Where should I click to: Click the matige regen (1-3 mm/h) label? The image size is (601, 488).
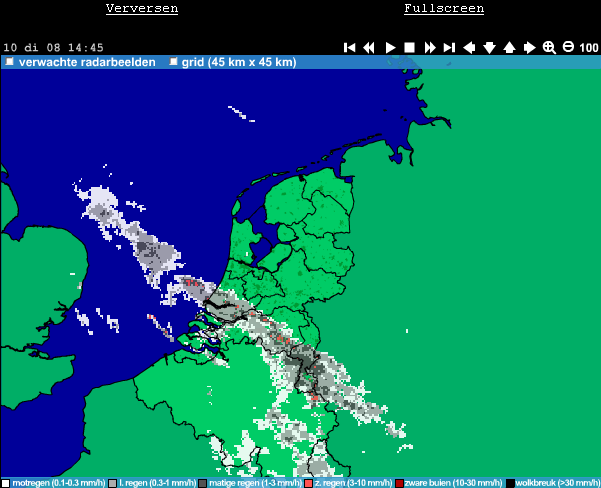255,483
